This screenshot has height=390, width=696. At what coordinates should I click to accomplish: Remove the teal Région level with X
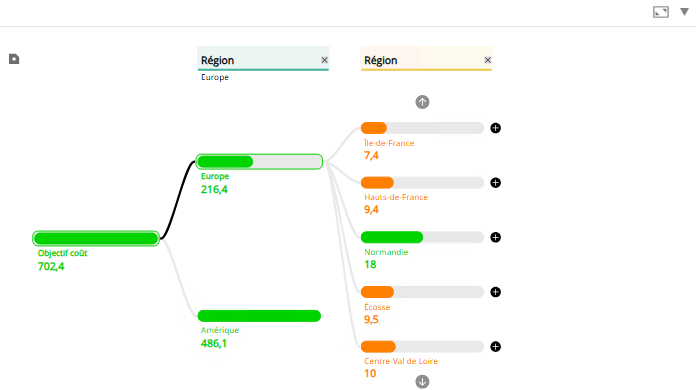tap(324, 60)
